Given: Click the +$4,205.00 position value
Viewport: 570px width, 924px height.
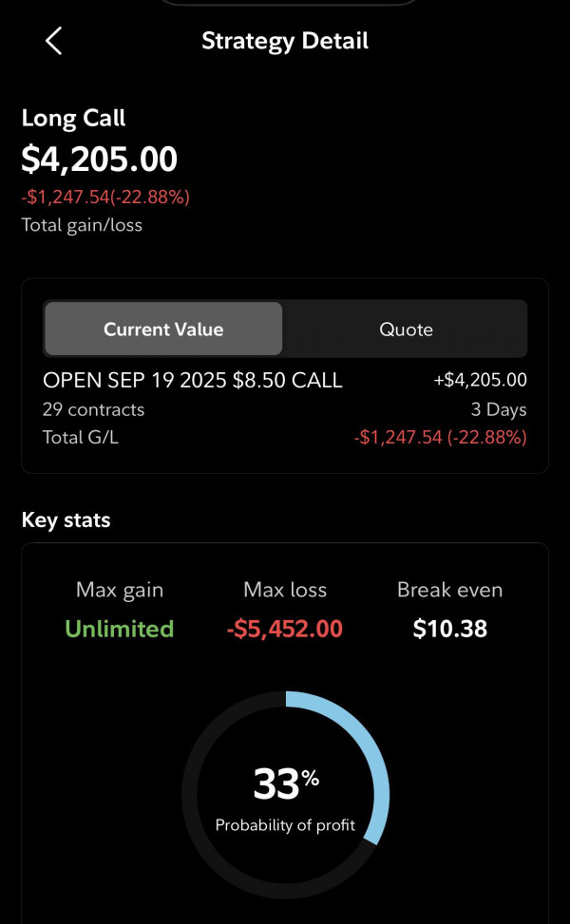Looking at the screenshot, I should (480, 381).
